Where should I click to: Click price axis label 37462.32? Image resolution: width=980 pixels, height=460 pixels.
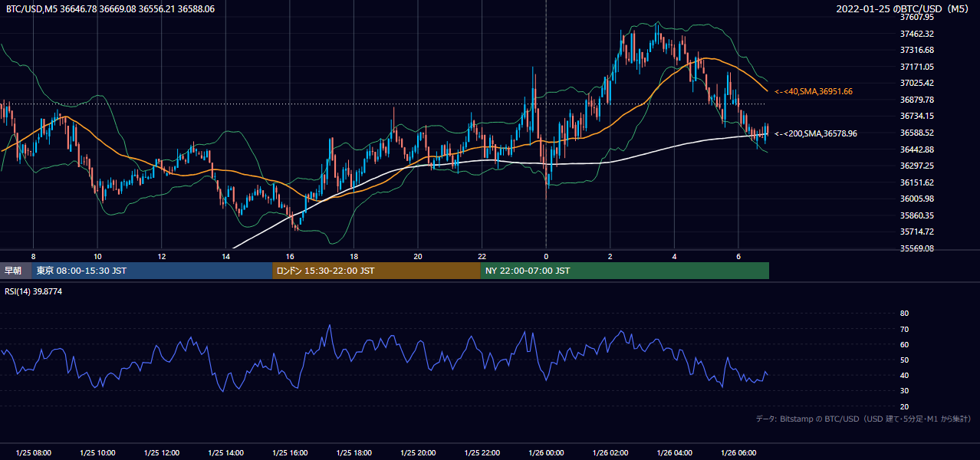click(917, 34)
